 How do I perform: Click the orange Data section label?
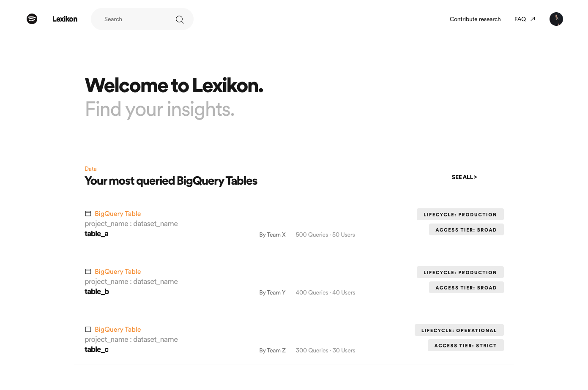point(90,169)
